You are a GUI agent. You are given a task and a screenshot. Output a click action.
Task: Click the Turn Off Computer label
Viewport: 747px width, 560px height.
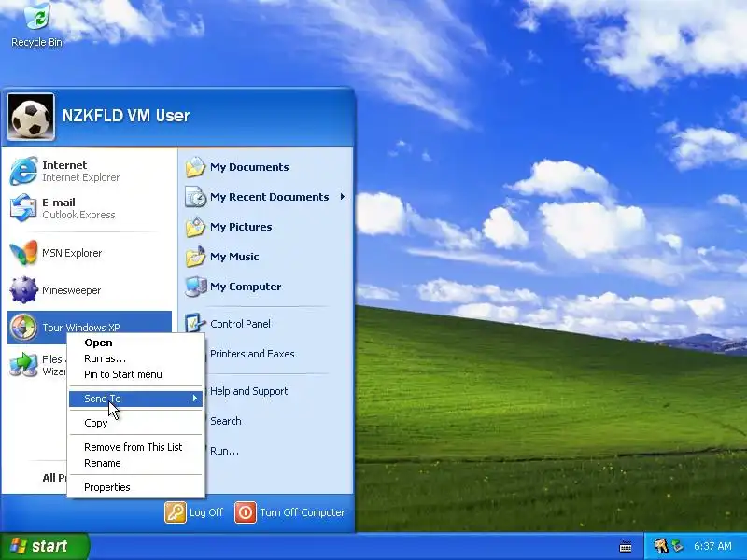[302, 512]
